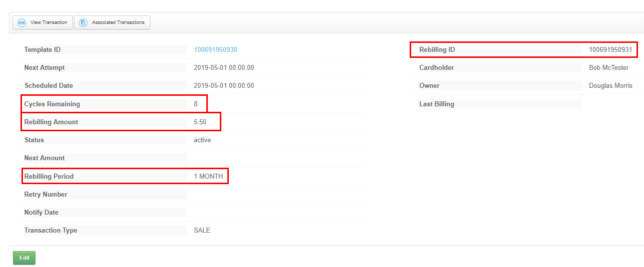Click the Notify Date field label
Screen dimensions: 644x267
coord(41,212)
